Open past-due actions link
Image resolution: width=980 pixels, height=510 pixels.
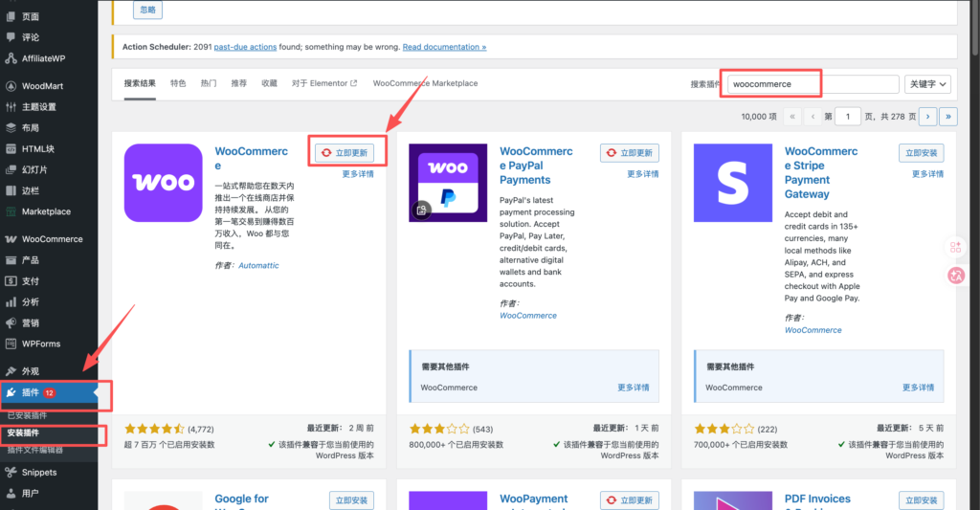(x=245, y=47)
